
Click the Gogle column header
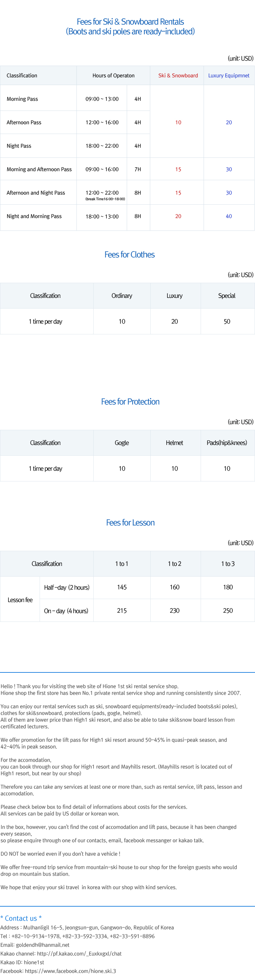(122, 443)
